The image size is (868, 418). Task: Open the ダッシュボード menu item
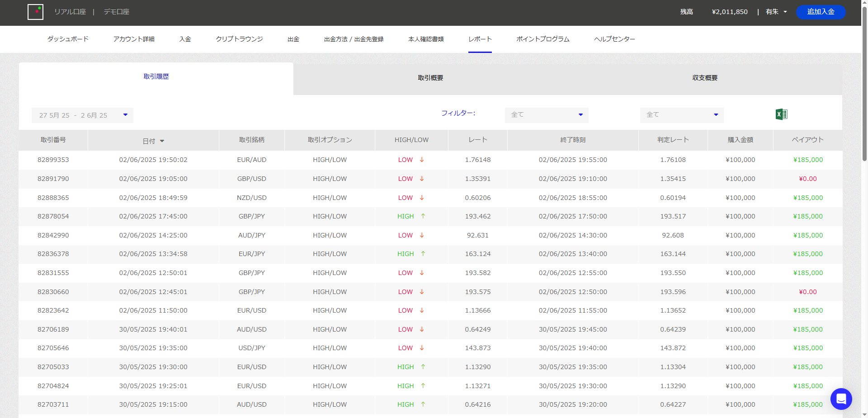(x=68, y=39)
